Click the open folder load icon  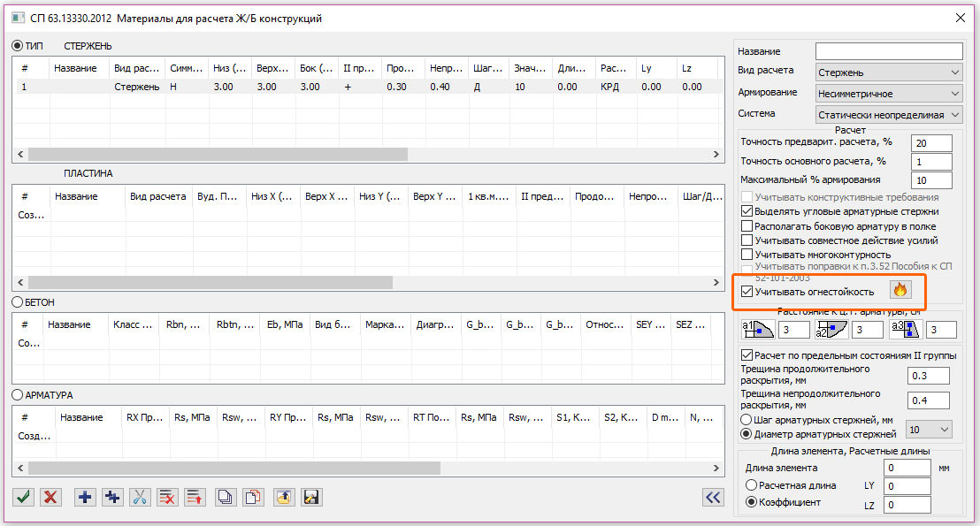pos(283,497)
